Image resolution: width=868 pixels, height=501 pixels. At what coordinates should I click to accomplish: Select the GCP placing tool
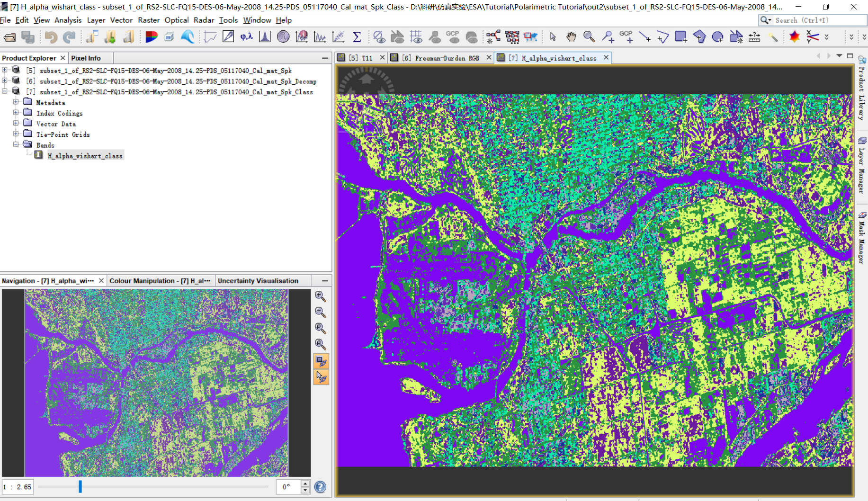coord(626,37)
